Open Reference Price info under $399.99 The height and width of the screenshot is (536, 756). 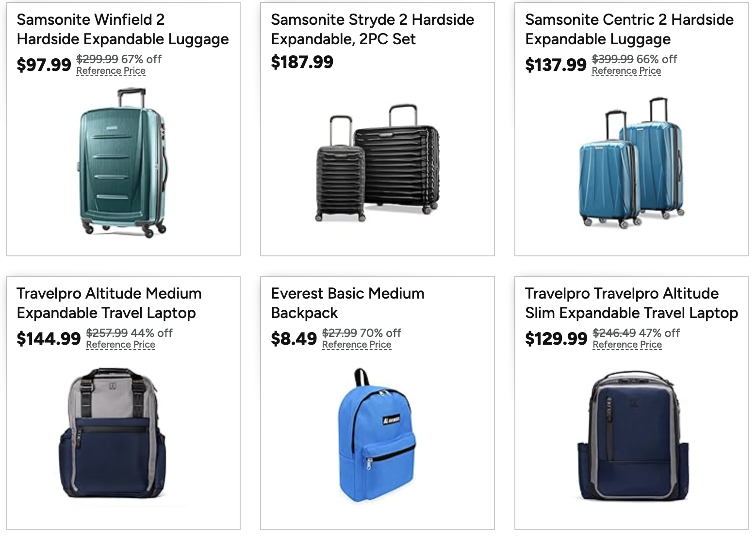(x=626, y=71)
